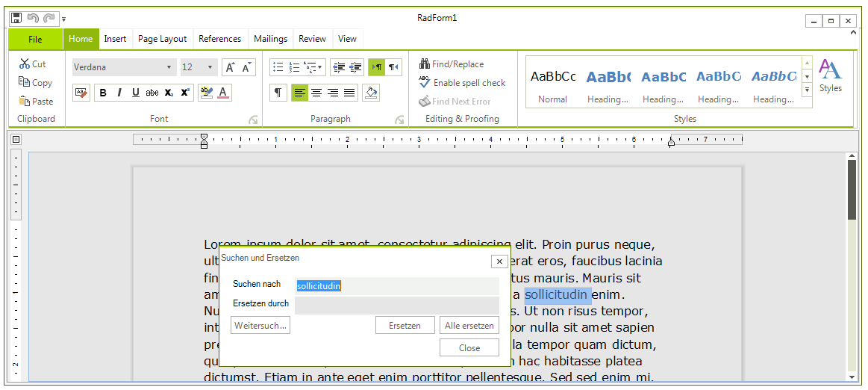The width and height of the screenshot is (868, 390).
Task: Center align the paragraph
Action: (x=316, y=93)
